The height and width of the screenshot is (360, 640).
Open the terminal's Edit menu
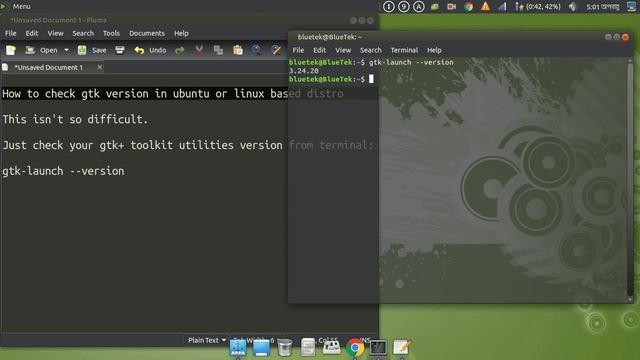tap(319, 50)
